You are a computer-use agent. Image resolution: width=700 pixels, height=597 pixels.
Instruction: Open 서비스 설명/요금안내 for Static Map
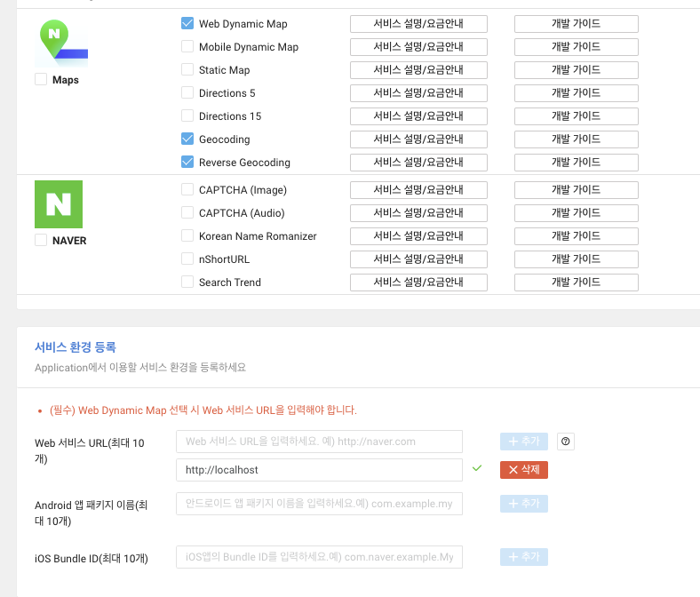tap(418, 70)
